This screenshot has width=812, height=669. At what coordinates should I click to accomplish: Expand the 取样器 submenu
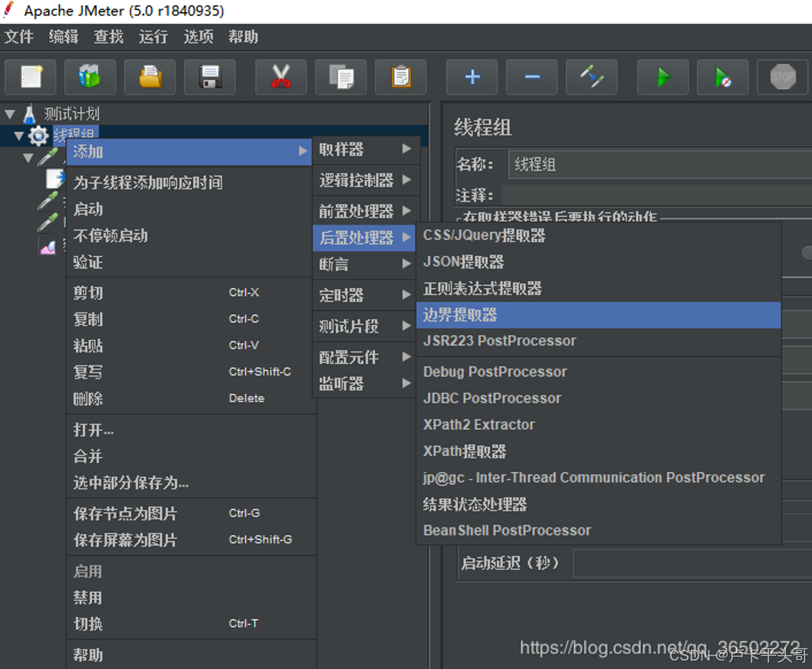coord(364,149)
